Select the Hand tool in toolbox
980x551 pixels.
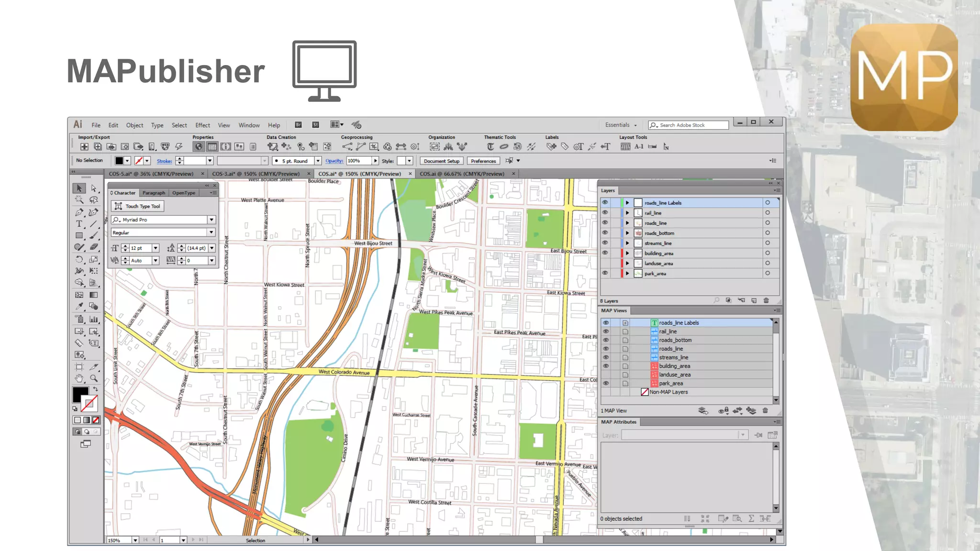[x=79, y=378]
